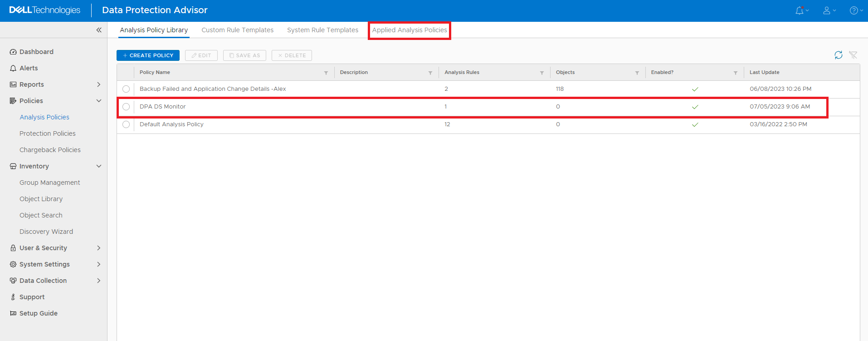Screen dimensions: 868x341
Task: Open the Support page
Action: pyautogui.click(x=32, y=297)
